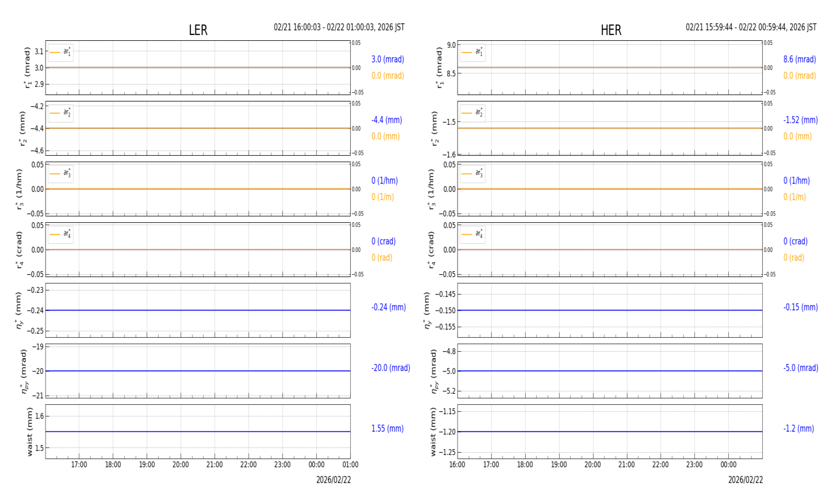Click the 1.6 y-axis tick in LER waist plot
This screenshot has width=824, height=504.
tap(40, 416)
